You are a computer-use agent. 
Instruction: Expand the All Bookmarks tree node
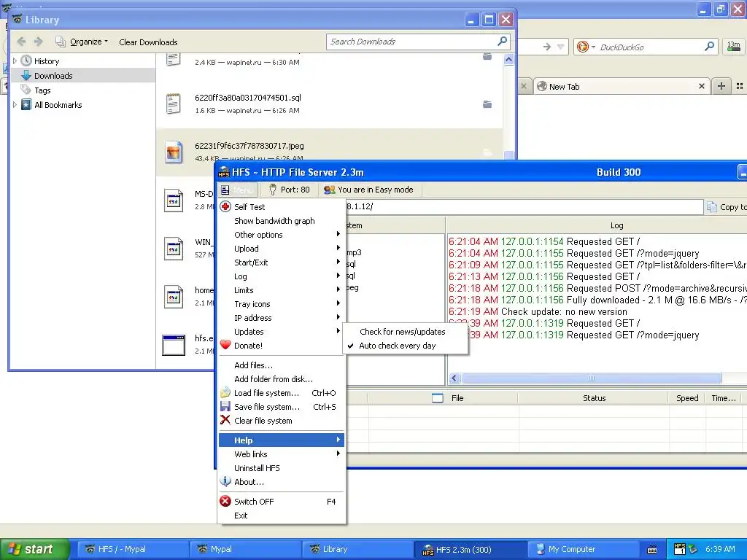click(x=15, y=104)
